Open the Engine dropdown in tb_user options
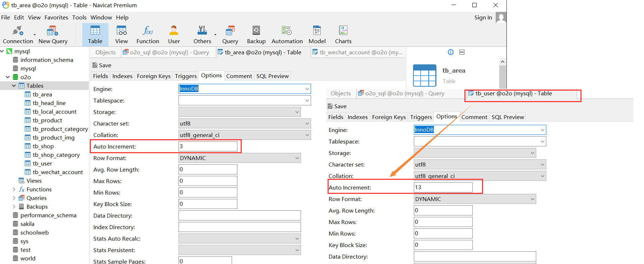This screenshot has width=644, height=264. 542,130
